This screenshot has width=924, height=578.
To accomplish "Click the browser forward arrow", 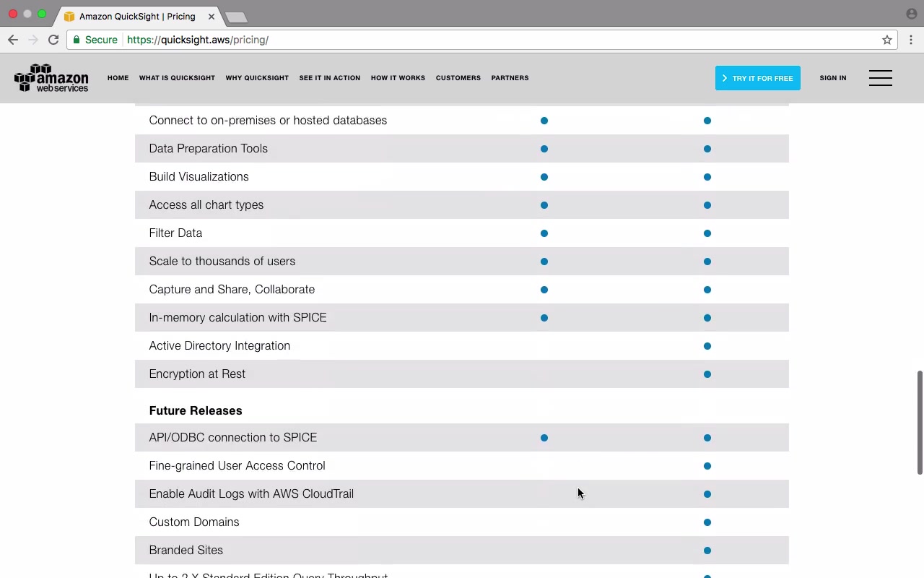I will point(32,40).
